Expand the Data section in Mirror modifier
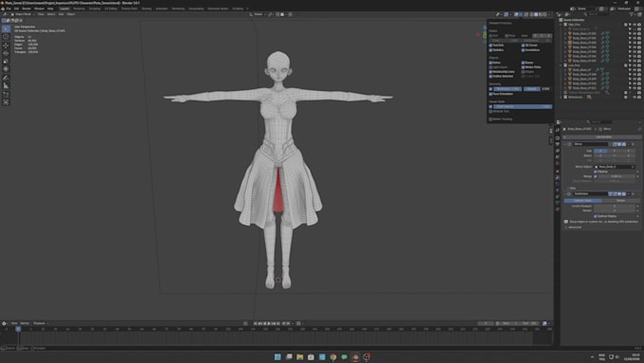Image resolution: width=644 pixels, height=363 pixels. coord(571,188)
